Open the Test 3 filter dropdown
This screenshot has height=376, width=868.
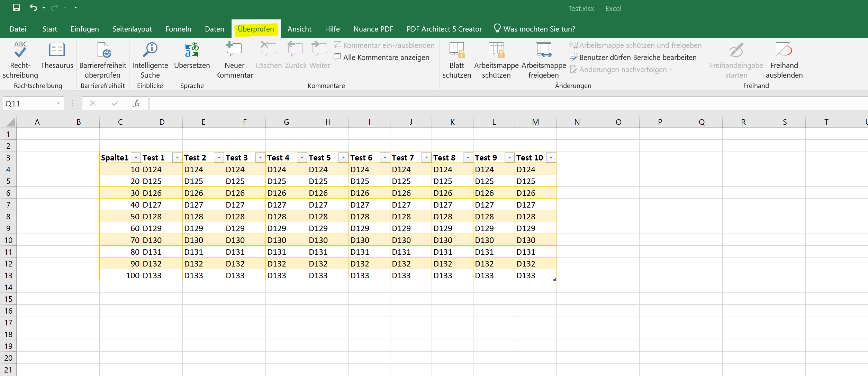[261, 158]
